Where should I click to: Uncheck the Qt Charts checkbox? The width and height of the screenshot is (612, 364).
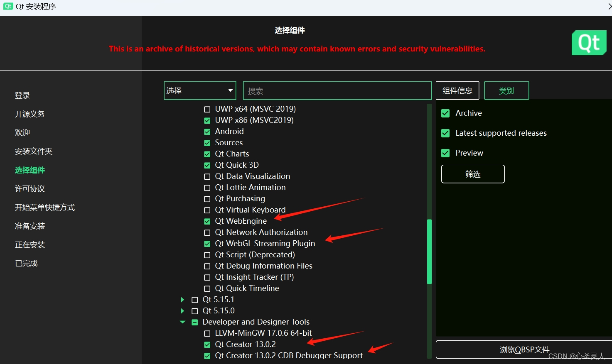pyautogui.click(x=207, y=154)
